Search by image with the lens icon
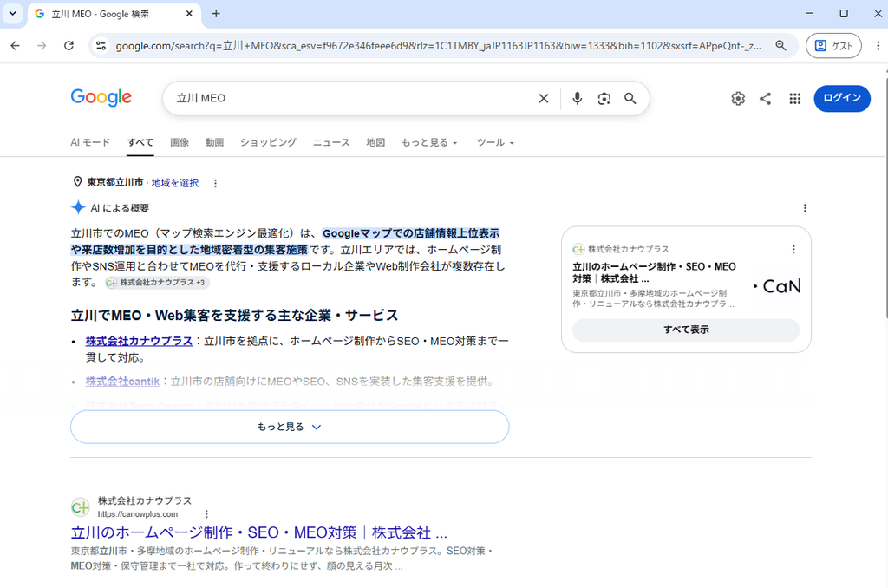Viewport: 888px width, 588px height. tap(604, 99)
